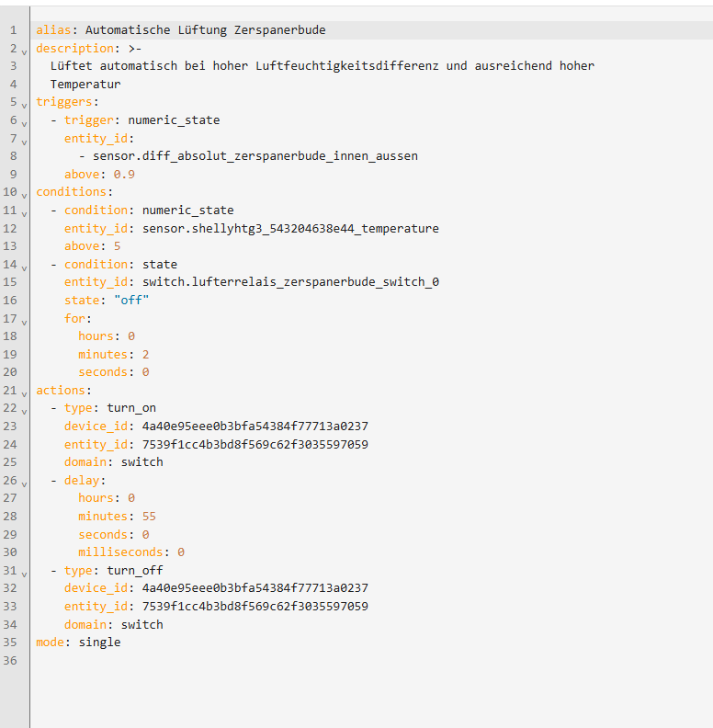Fold the numeric_state trigger item on line 6
The height and width of the screenshot is (728, 713).
24,122
